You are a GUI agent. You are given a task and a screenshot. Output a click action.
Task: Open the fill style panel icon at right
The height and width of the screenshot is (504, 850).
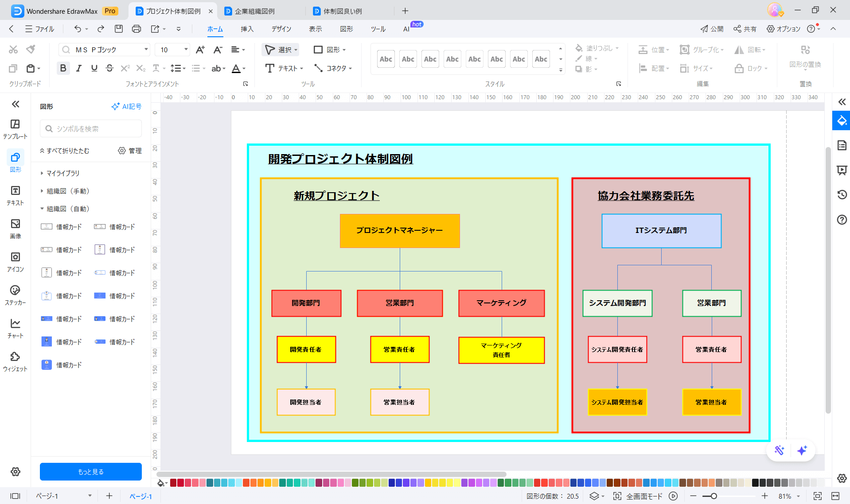[x=842, y=120]
